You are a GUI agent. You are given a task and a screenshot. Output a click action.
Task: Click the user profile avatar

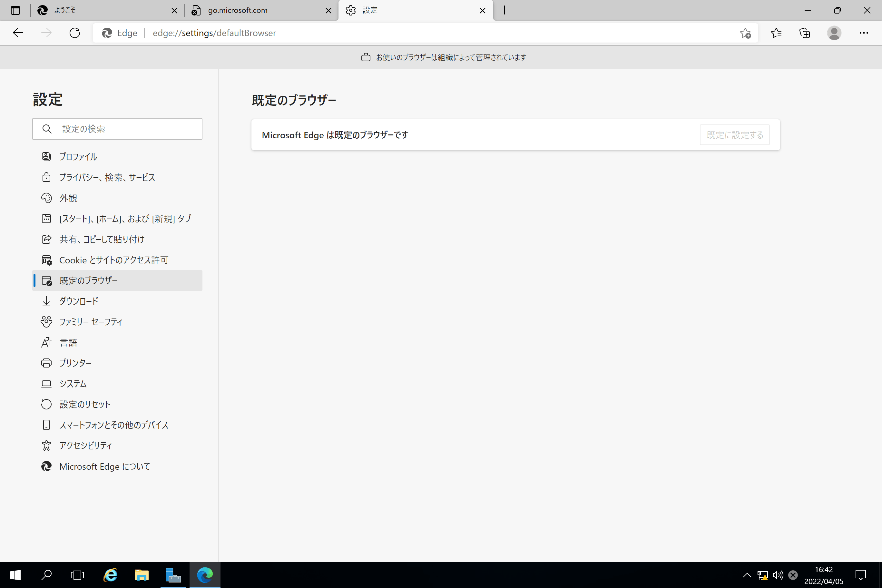click(834, 33)
